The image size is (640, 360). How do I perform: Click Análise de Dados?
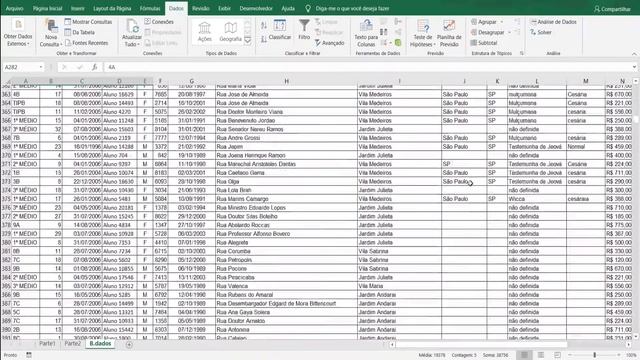[x=553, y=22]
